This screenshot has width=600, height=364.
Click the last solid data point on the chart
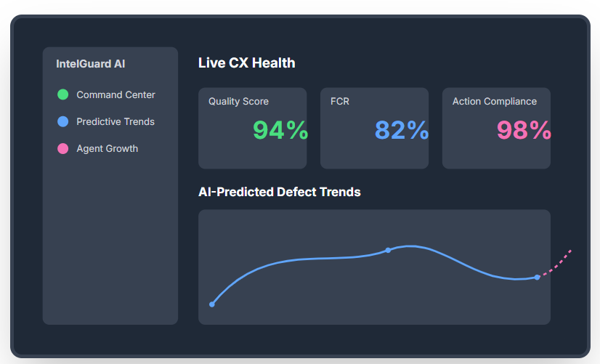point(537,277)
